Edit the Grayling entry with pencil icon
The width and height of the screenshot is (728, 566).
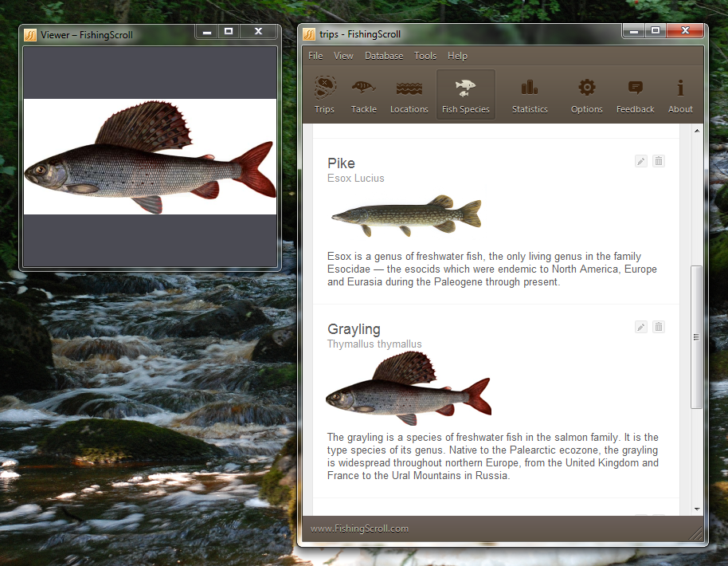tap(641, 327)
